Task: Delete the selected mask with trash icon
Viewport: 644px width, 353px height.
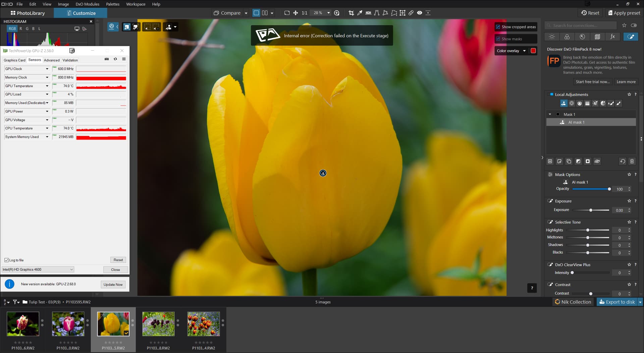Action: tap(632, 161)
